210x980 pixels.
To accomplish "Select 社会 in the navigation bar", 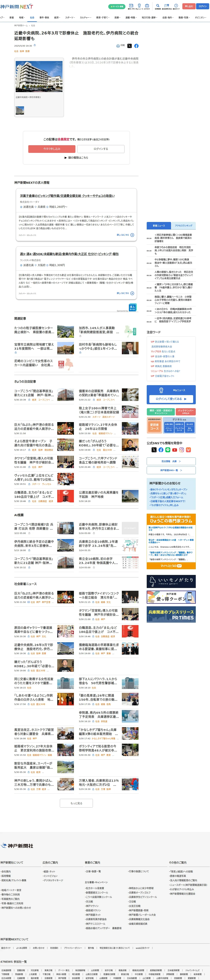I will 32,17.
